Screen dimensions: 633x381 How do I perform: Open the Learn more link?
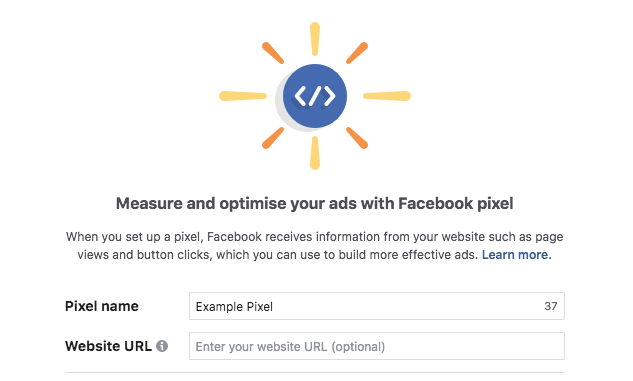(x=515, y=255)
